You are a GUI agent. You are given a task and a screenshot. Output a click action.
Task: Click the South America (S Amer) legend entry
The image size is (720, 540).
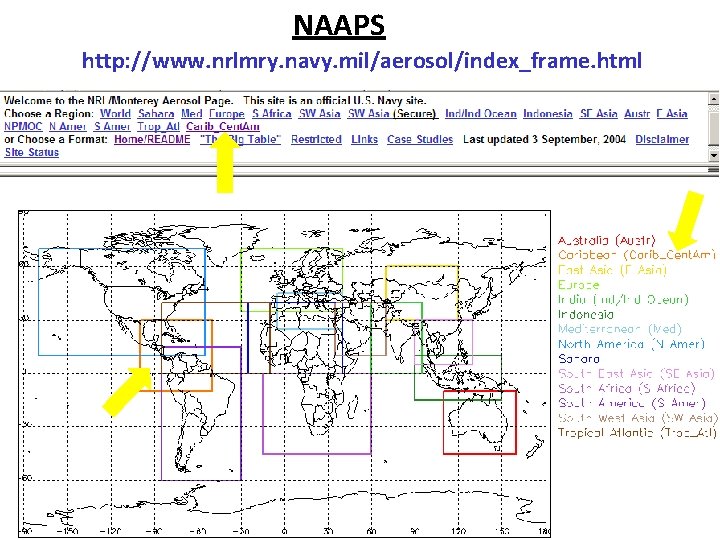[x=632, y=403]
